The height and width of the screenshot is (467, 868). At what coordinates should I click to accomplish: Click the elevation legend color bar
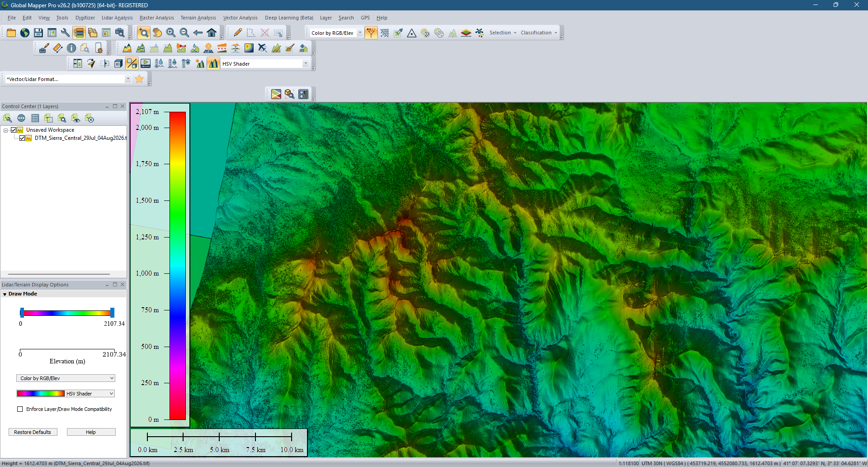coord(178,266)
